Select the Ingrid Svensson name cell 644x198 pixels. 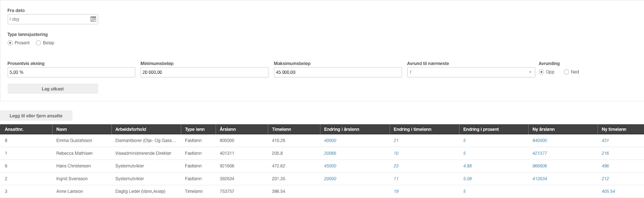[x=72, y=179]
